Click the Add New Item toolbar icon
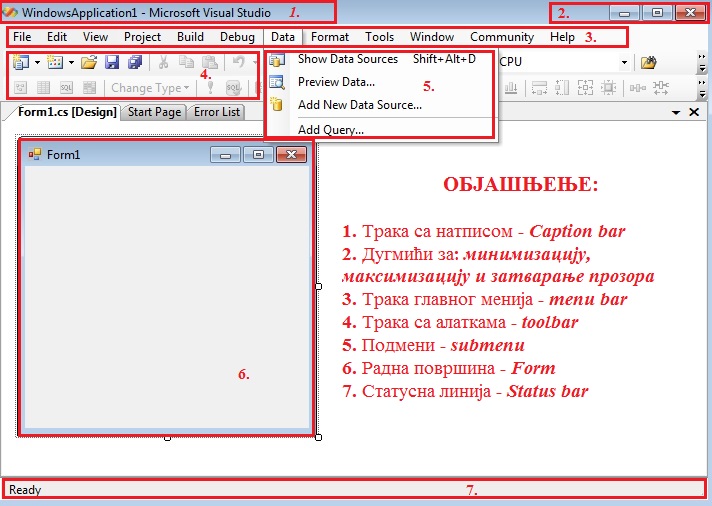Image resolution: width=712 pixels, height=506 pixels. click(55, 62)
